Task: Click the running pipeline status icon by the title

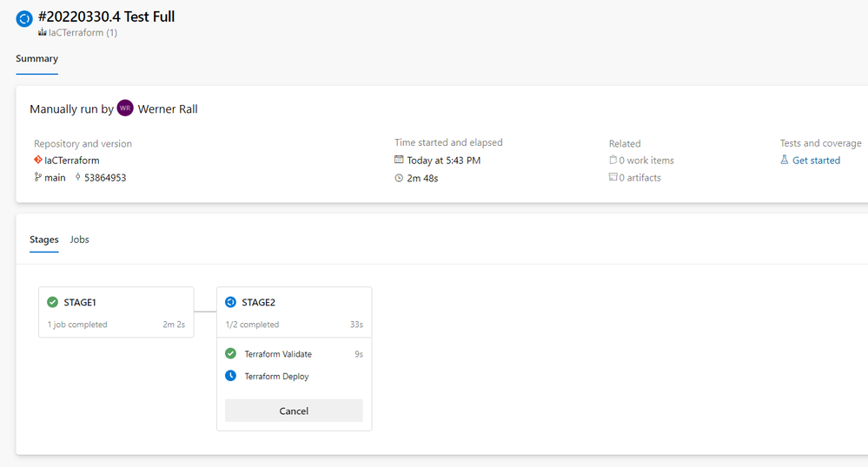Action: tap(24, 18)
